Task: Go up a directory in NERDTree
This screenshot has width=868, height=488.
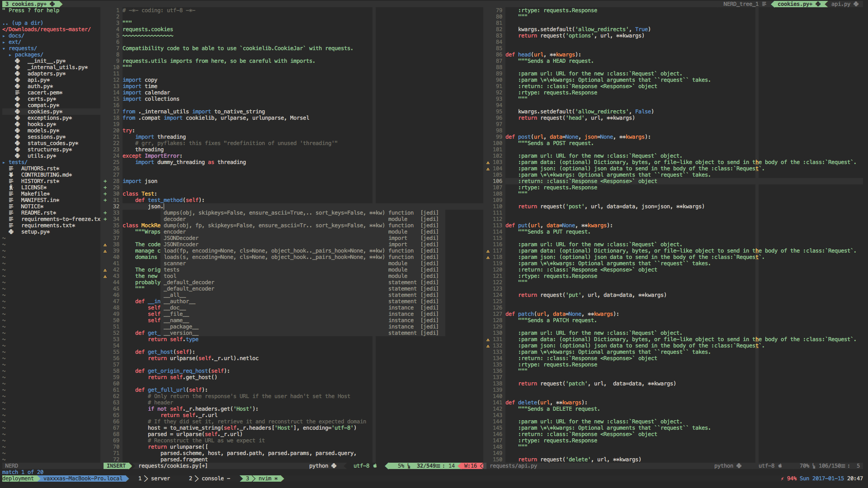Action: [x=23, y=23]
